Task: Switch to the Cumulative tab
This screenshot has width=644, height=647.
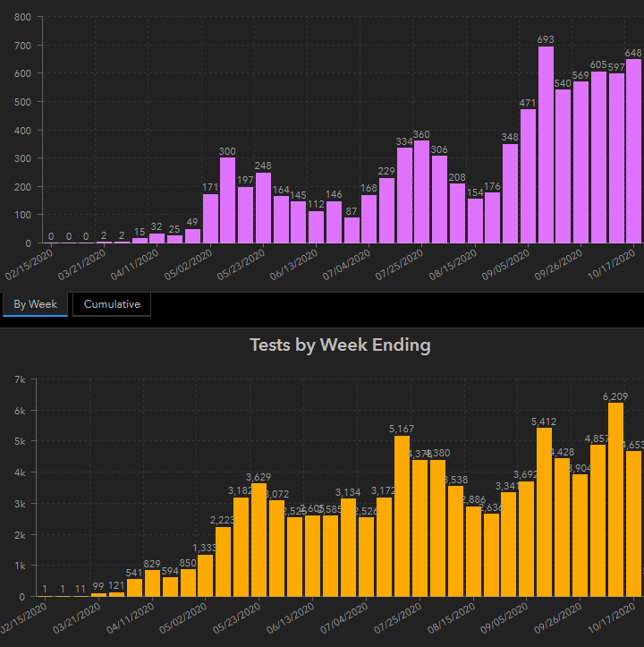Action: 112,304
